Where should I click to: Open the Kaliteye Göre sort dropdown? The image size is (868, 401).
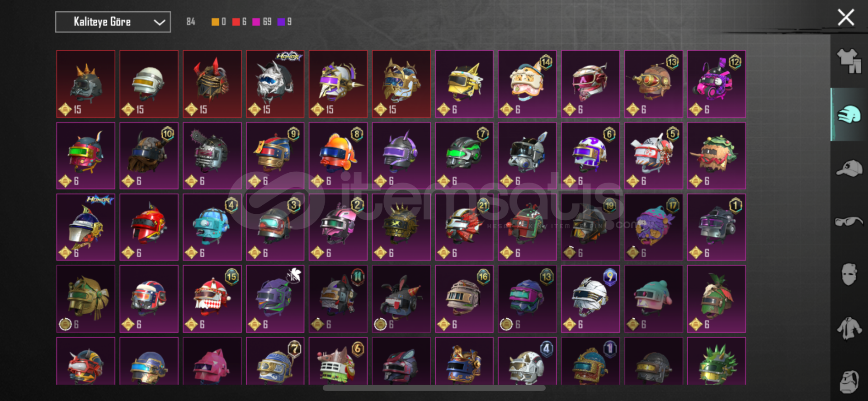click(x=113, y=22)
